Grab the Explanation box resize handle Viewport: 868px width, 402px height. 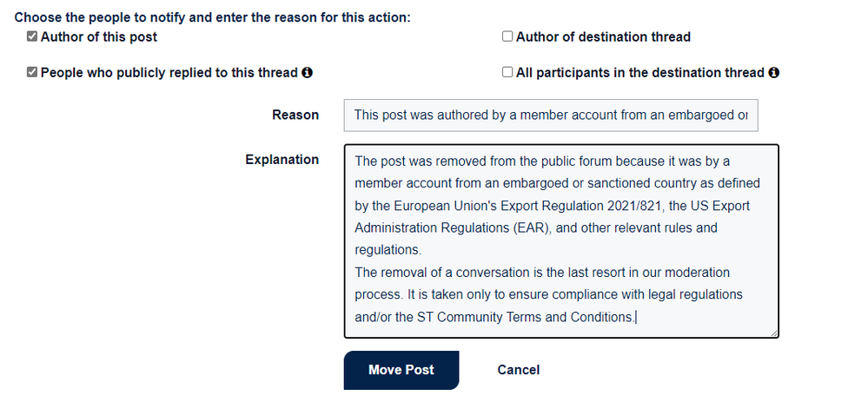click(774, 333)
